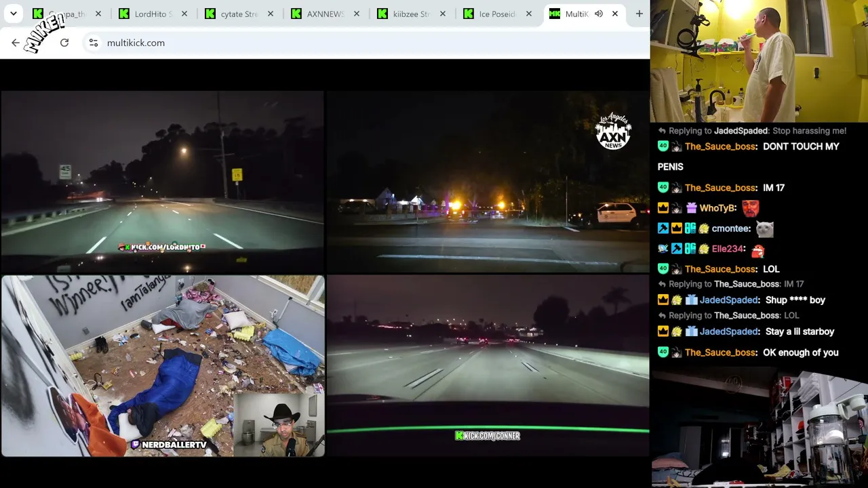Click the cowboy-hat webcam inset in NerdBallerTV stream
Viewport: 868px width, 488px height.
(x=279, y=425)
